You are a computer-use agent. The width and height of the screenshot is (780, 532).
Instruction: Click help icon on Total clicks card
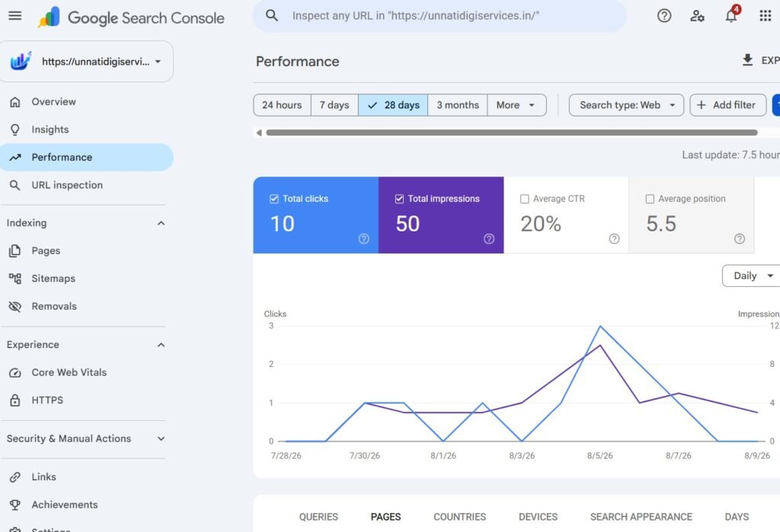pos(363,239)
